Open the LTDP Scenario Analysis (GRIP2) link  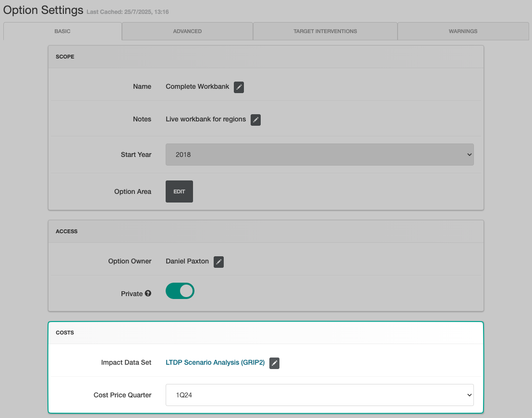(215, 363)
